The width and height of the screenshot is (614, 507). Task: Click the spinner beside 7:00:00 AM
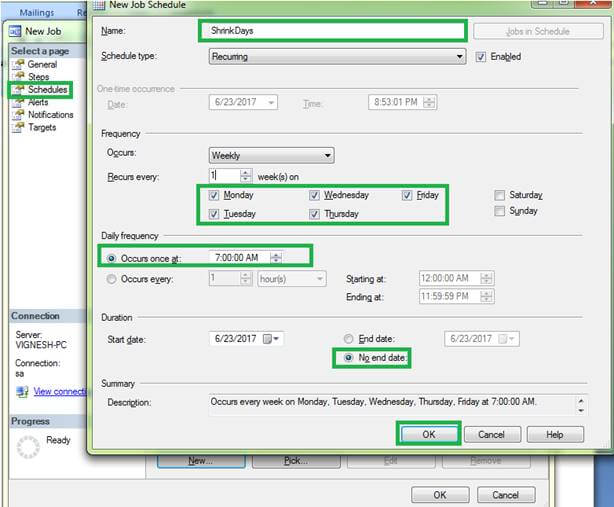(x=276, y=258)
